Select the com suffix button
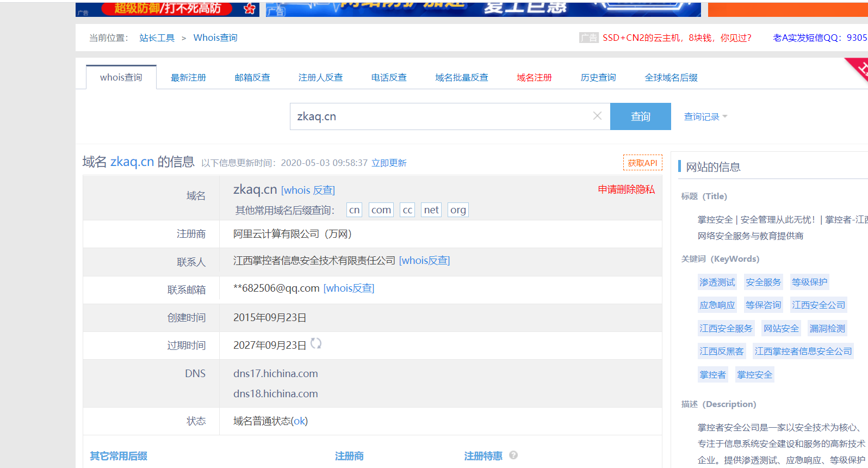The image size is (868, 468). [381, 210]
